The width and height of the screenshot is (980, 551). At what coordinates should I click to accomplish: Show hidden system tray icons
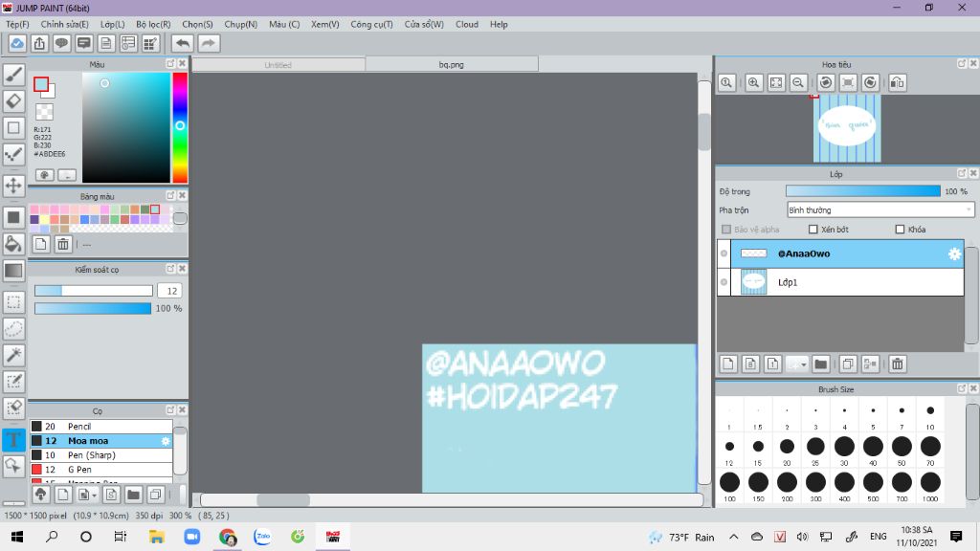734,537
